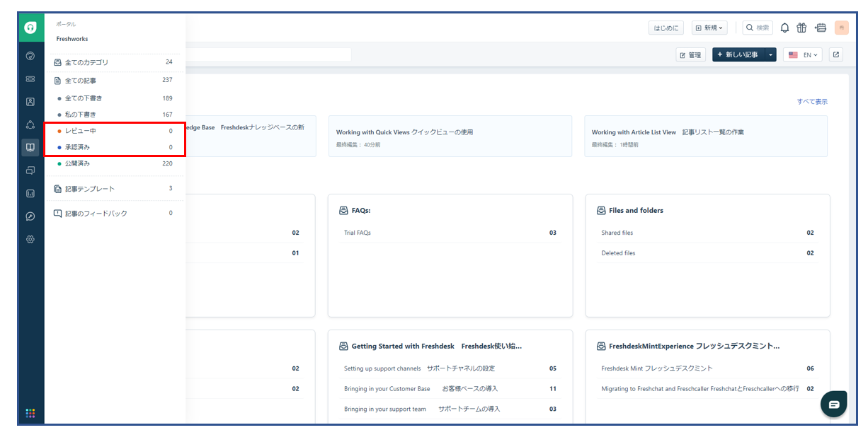Open the dashboard gauge icon in sidebar
Image resolution: width=868 pixels, height=442 pixels.
pos(30,56)
